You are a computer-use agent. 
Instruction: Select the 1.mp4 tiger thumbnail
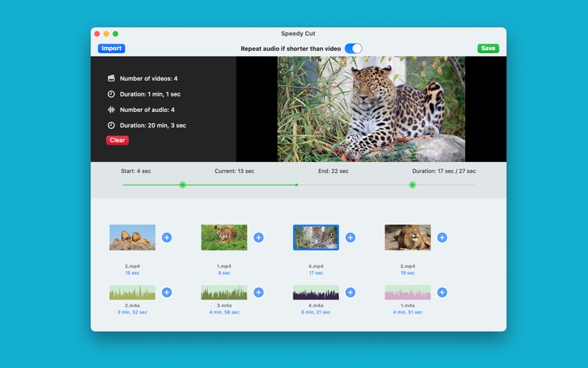[224, 238]
